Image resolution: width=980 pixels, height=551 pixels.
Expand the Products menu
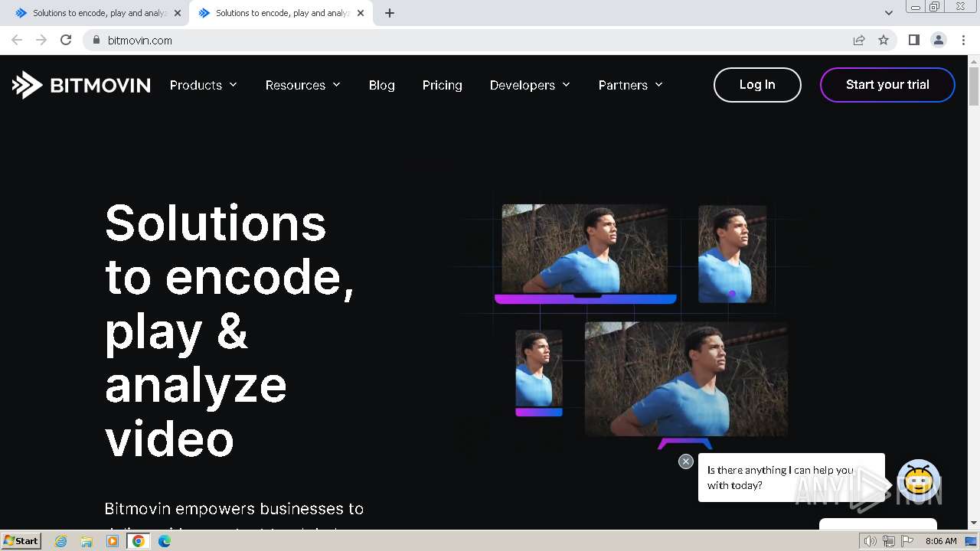[x=204, y=85]
